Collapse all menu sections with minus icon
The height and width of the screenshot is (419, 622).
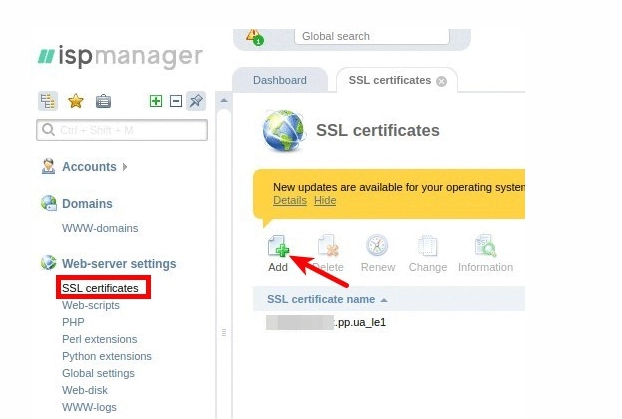(175, 101)
